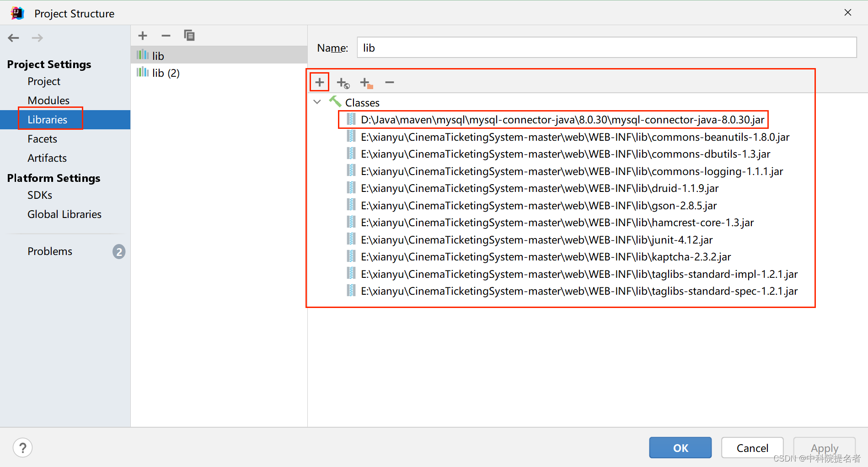The height and width of the screenshot is (467, 868).
Task: Collapse the Classes tree node
Action: (x=317, y=102)
